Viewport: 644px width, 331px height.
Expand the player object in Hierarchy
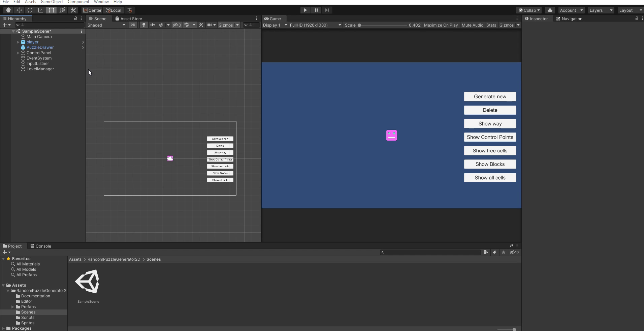click(x=18, y=42)
